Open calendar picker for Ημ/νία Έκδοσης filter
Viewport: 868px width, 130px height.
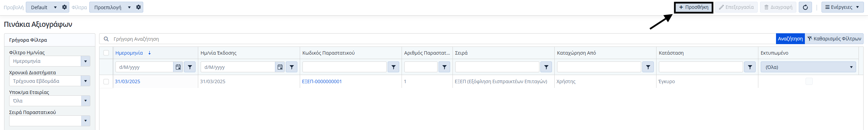pos(280,67)
